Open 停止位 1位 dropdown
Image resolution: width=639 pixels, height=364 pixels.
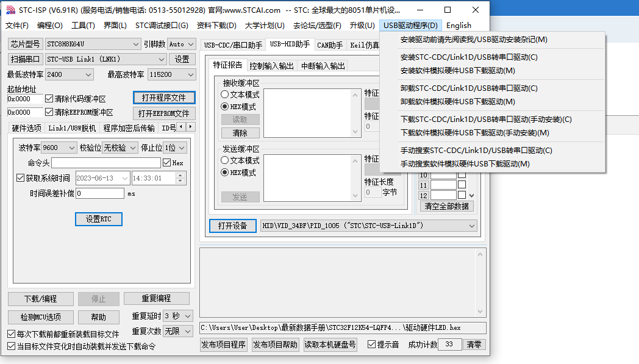(x=175, y=148)
